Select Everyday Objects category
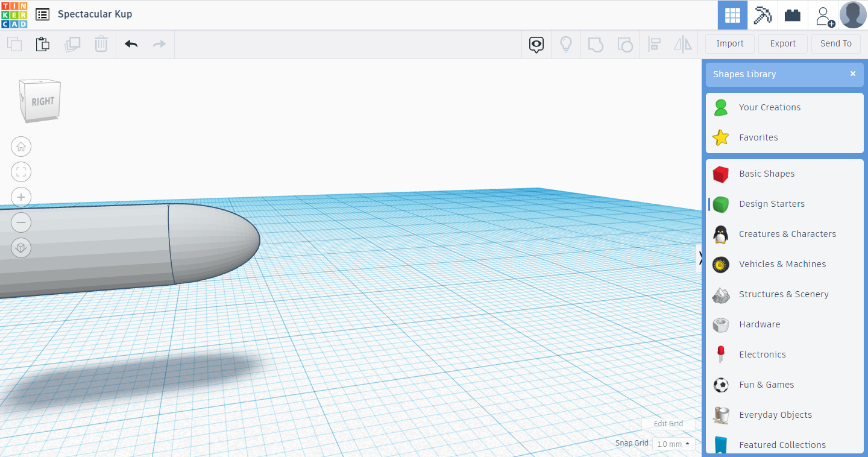This screenshot has height=457, width=868. (x=785, y=415)
